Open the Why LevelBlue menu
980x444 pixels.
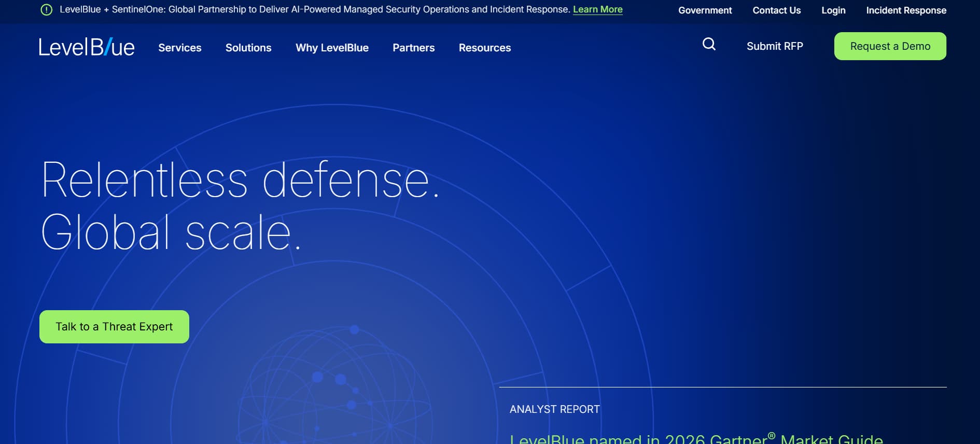332,48
